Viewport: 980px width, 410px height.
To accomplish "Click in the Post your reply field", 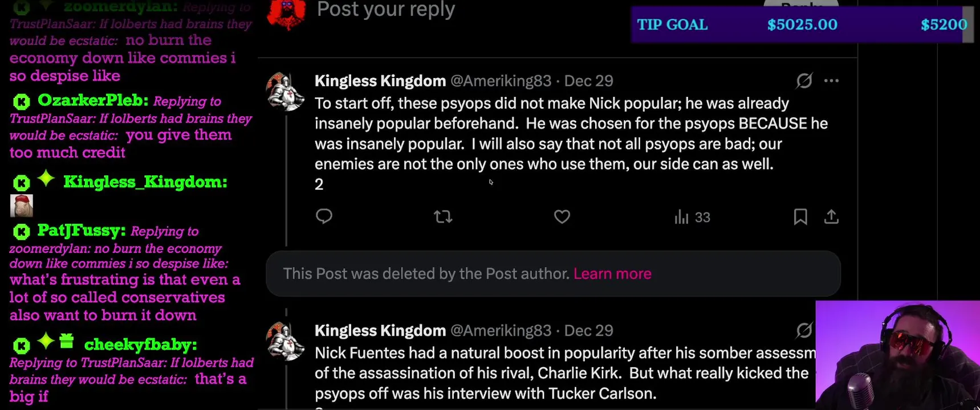I will (385, 10).
